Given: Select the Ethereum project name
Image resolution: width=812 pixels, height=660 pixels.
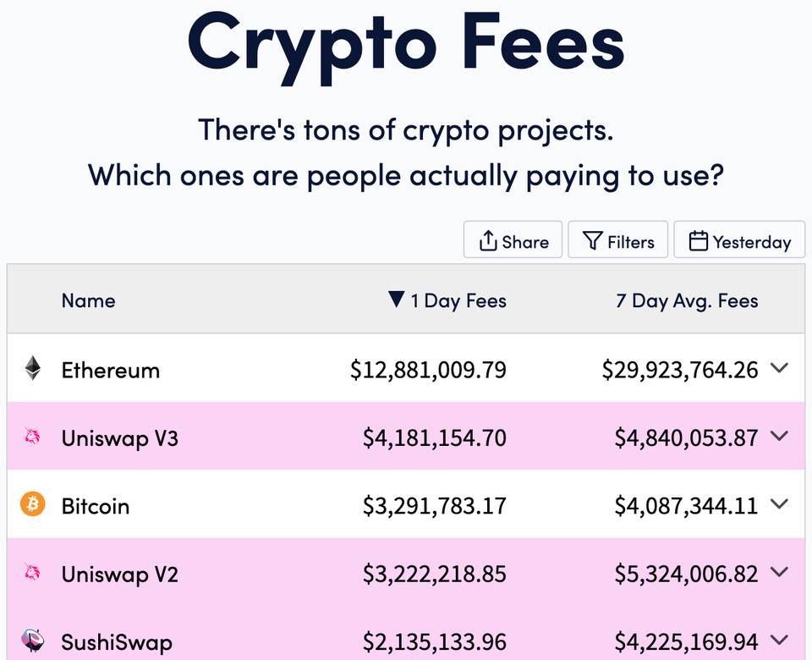Looking at the screenshot, I should point(111,370).
